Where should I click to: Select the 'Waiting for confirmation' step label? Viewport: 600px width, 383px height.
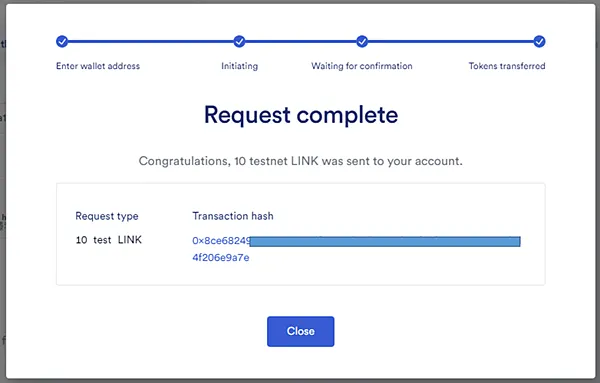click(362, 66)
